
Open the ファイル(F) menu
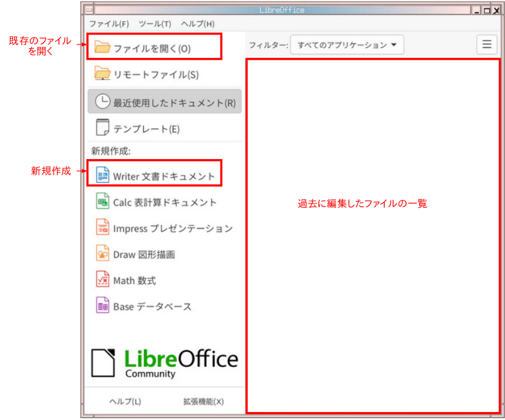[109, 24]
